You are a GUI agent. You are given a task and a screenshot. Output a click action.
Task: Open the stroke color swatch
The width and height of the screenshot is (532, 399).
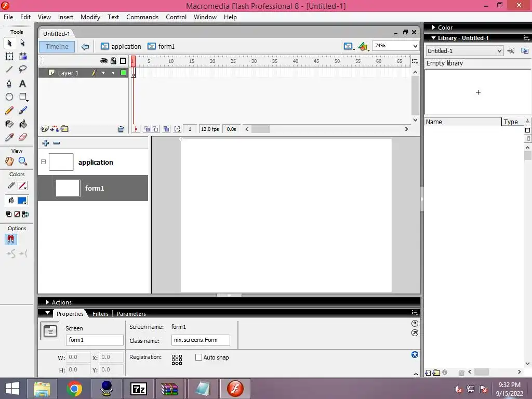tap(22, 185)
